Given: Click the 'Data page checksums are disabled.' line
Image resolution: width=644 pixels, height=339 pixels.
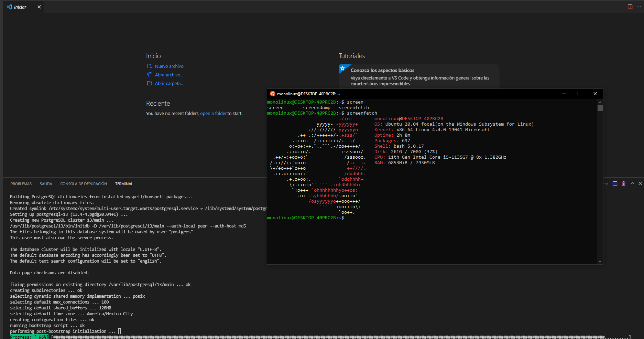Looking at the screenshot, I should pyautogui.click(x=50, y=273).
